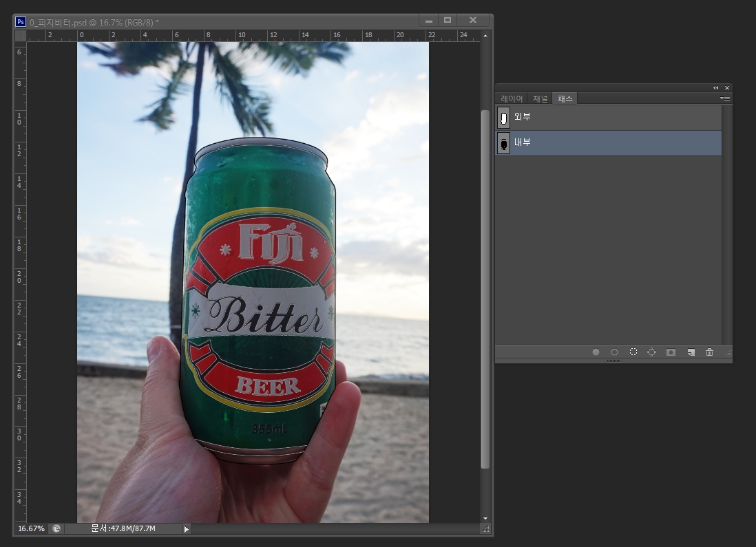Switch to the 레이어 tab
The width and height of the screenshot is (756, 547).
point(512,98)
